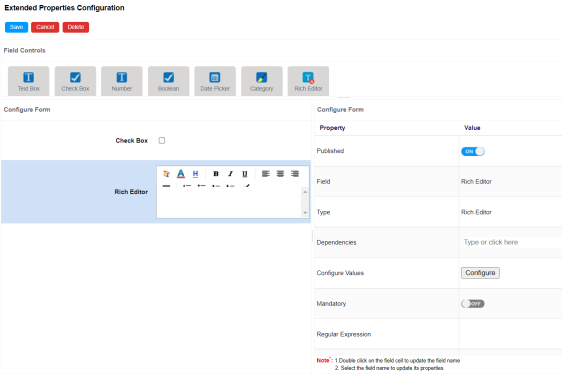562x374 pixels.
Task: Insert a Date Picker field control
Action: click(215, 81)
